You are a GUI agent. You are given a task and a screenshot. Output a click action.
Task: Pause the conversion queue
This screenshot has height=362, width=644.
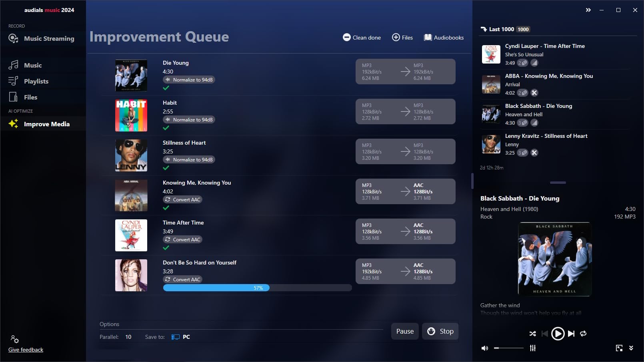click(x=405, y=331)
